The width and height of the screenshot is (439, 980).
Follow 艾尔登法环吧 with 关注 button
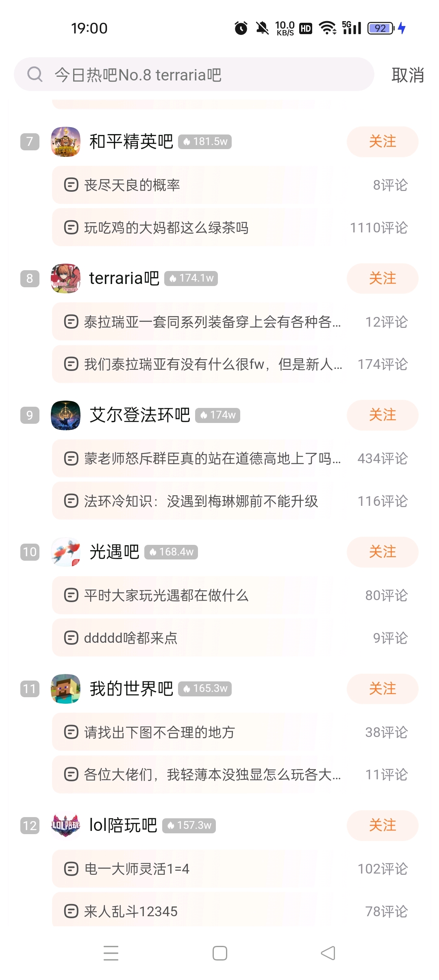[x=382, y=415]
